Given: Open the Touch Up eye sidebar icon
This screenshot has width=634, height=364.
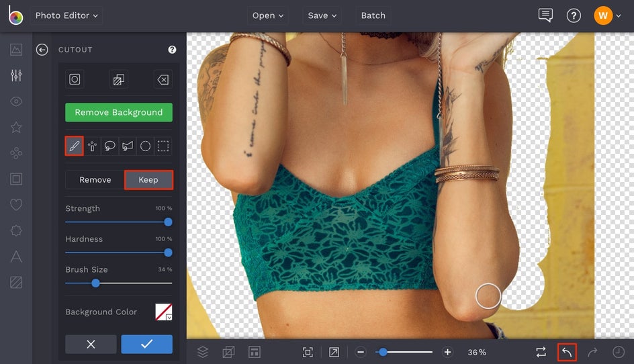Looking at the screenshot, I should pyautogui.click(x=16, y=101).
